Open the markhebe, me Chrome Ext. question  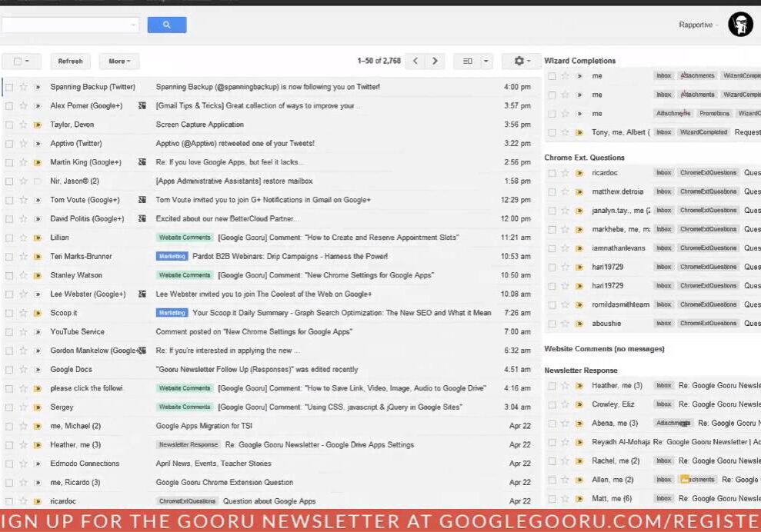(652, 229)
